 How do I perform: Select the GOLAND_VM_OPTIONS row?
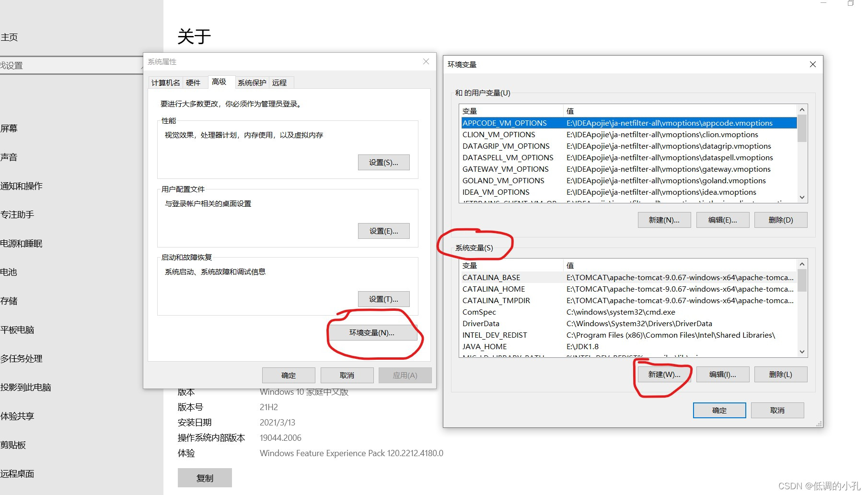(x=628, y=180)
